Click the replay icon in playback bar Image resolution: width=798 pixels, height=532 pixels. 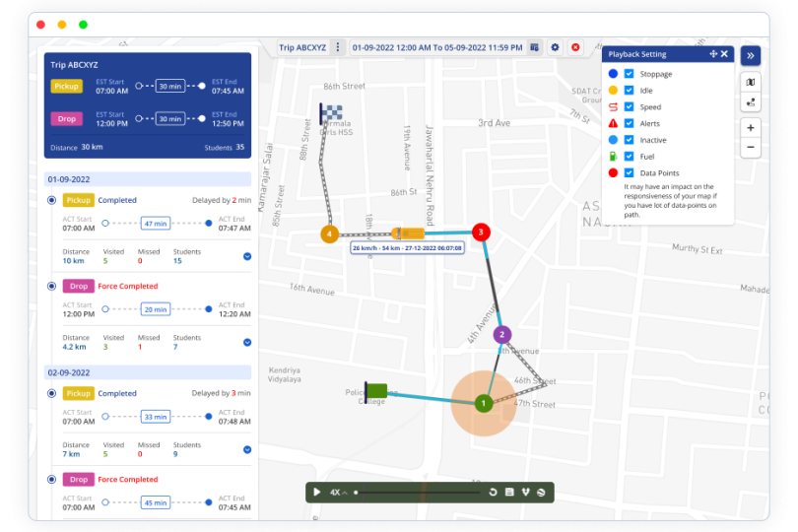coord(493,492)
